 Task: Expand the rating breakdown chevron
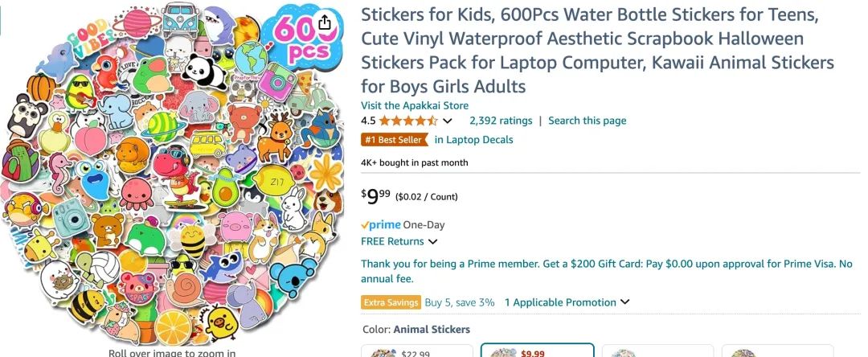coord(448,121)
